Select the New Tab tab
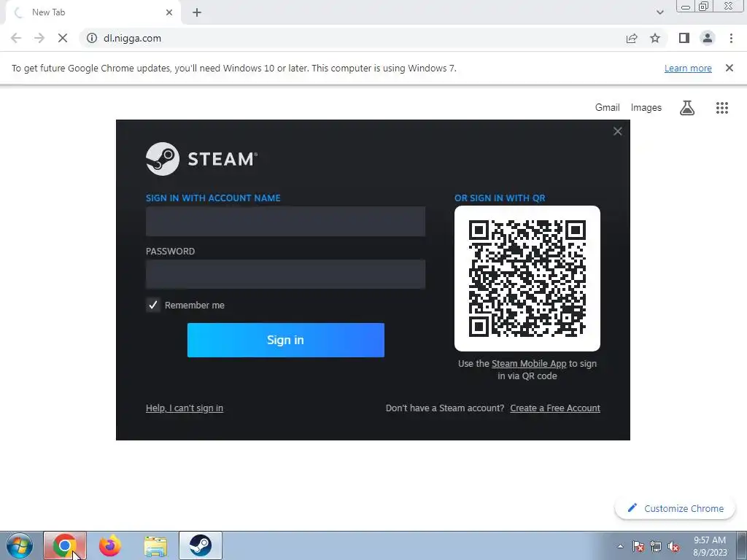 click(93, 12)
